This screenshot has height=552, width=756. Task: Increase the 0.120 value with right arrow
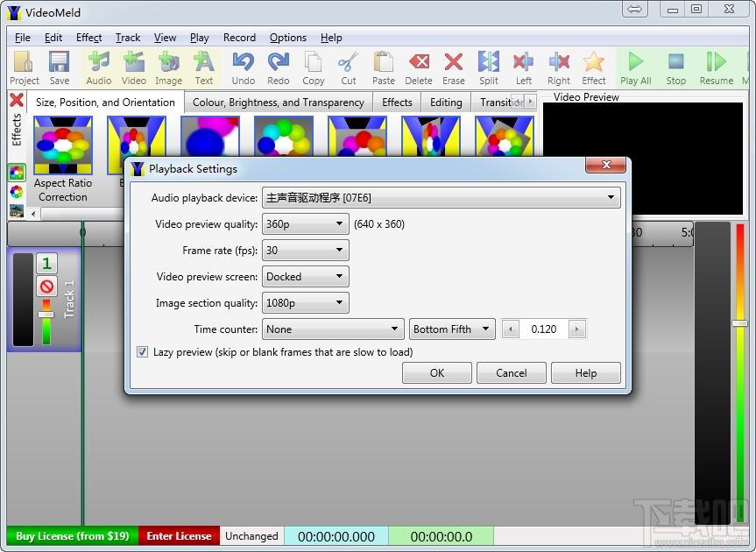pos(576,329)
